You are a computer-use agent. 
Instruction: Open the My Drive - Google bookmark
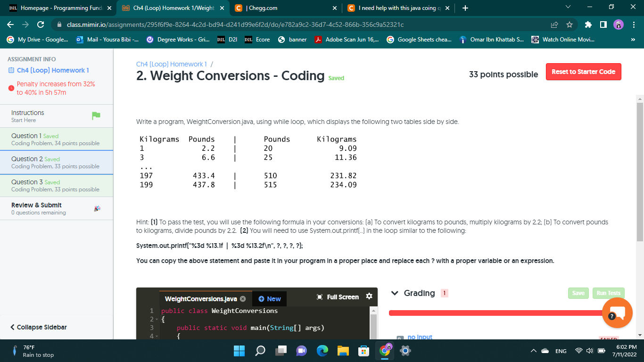click(x=38, y=40)
